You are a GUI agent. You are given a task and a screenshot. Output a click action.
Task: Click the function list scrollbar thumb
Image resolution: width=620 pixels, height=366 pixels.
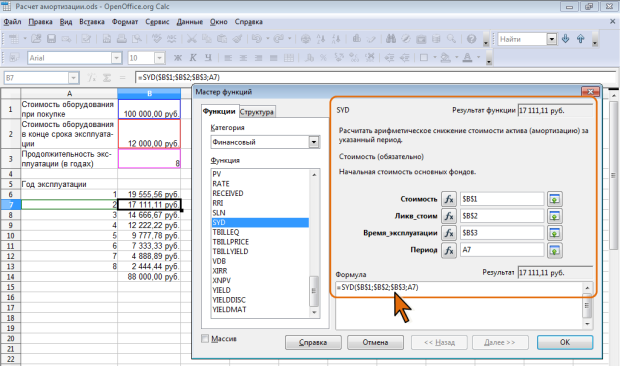point(314,291)
